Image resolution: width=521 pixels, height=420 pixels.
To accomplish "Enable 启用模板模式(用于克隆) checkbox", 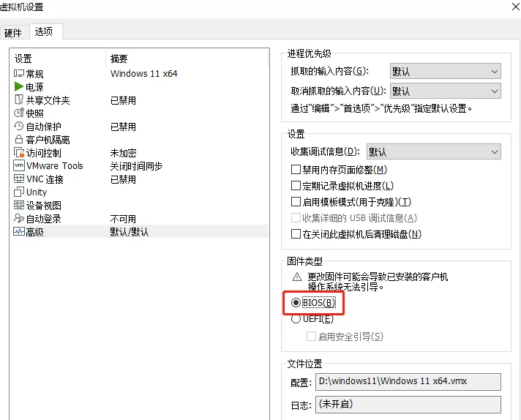I will pyautogui.click(x=296, y=202).
